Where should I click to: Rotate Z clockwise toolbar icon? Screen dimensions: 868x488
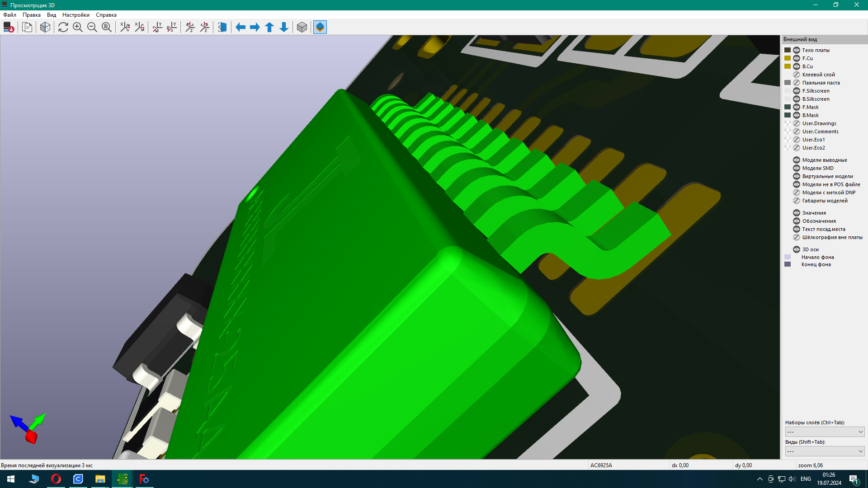click(x=190, y=27)
